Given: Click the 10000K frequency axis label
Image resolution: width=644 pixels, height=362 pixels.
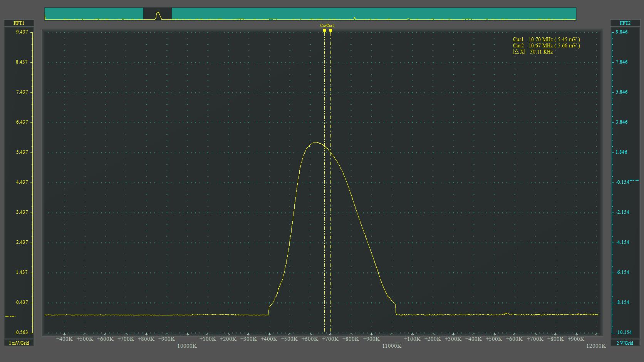Looking at the screenshot, I should pos(187,346).
